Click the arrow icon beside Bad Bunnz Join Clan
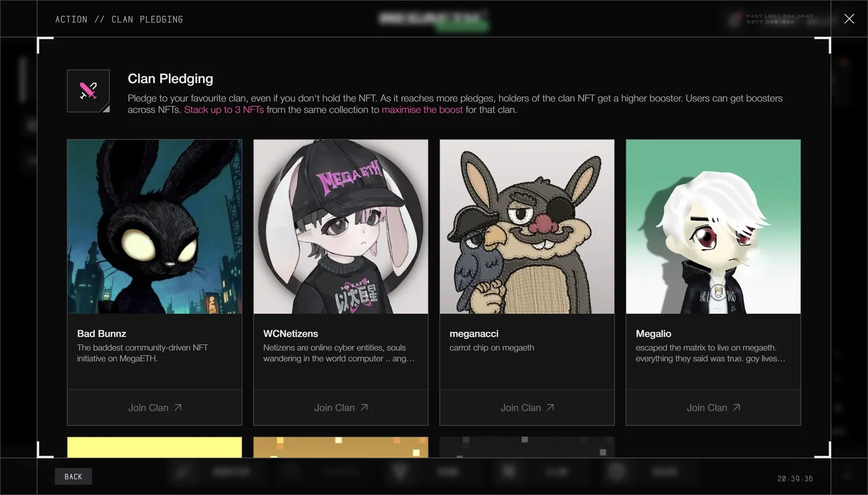868x495 pixels. tap(178, 407)
